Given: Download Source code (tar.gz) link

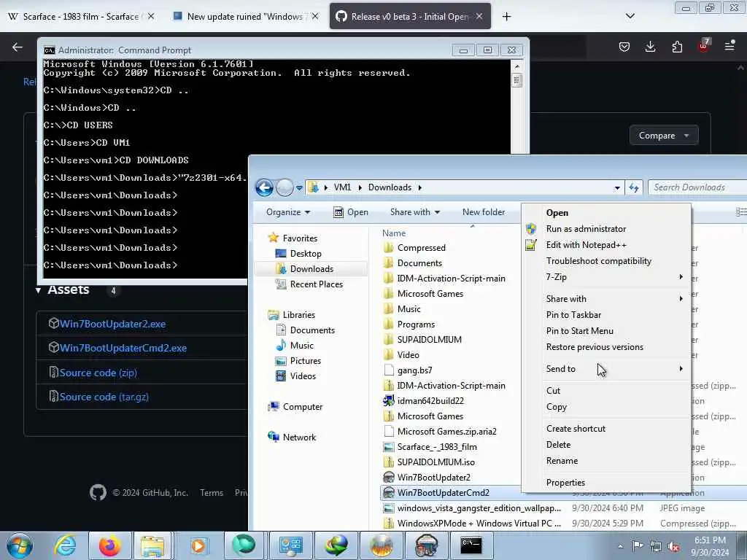Looking at the screenshot, I should (104, 397).
